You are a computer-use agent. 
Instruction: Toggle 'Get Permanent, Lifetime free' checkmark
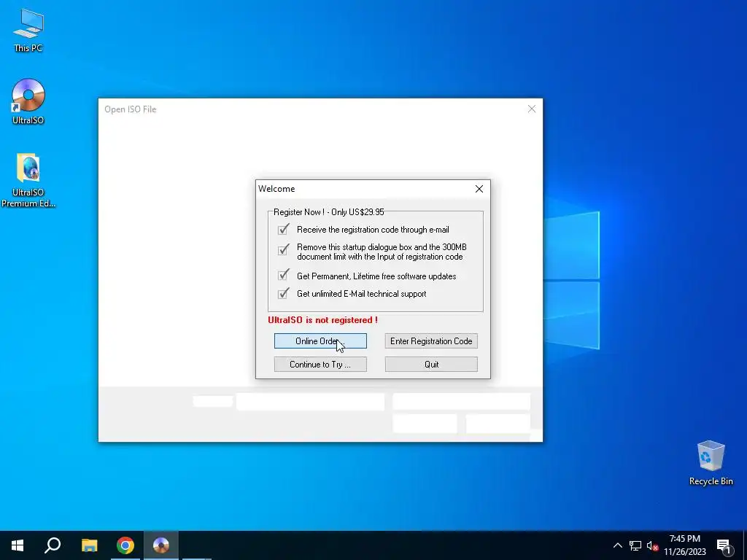pos(284,275)
